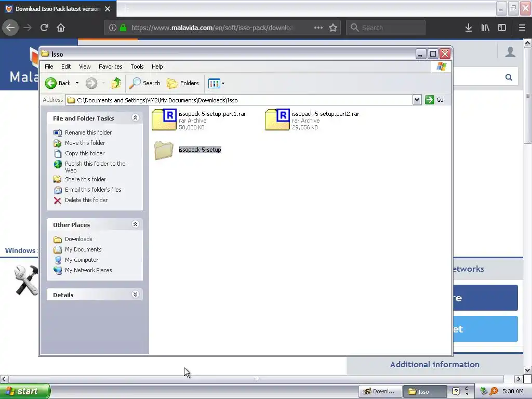Click Copy this folder
This screenshot has height=399, width=532.
pos(85,153)
